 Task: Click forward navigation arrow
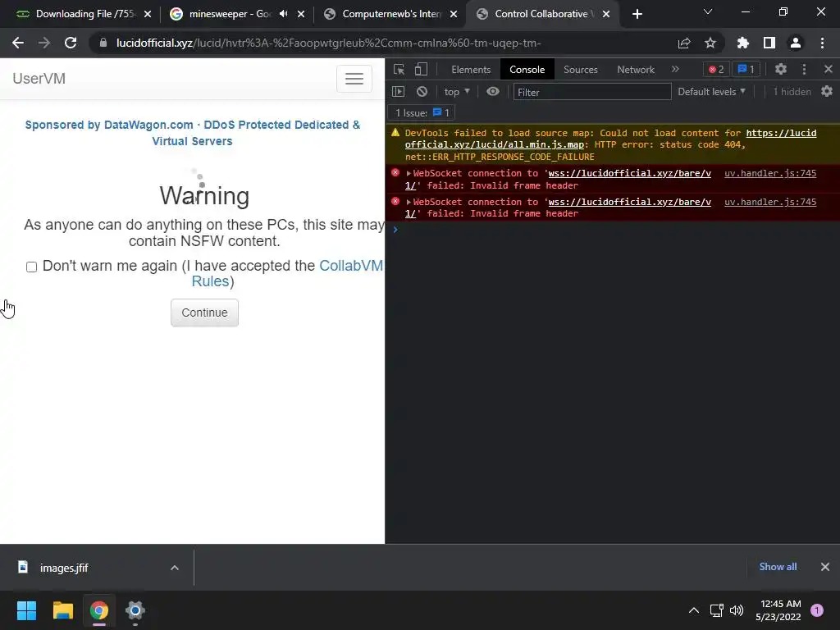click(x=44, y=43)
